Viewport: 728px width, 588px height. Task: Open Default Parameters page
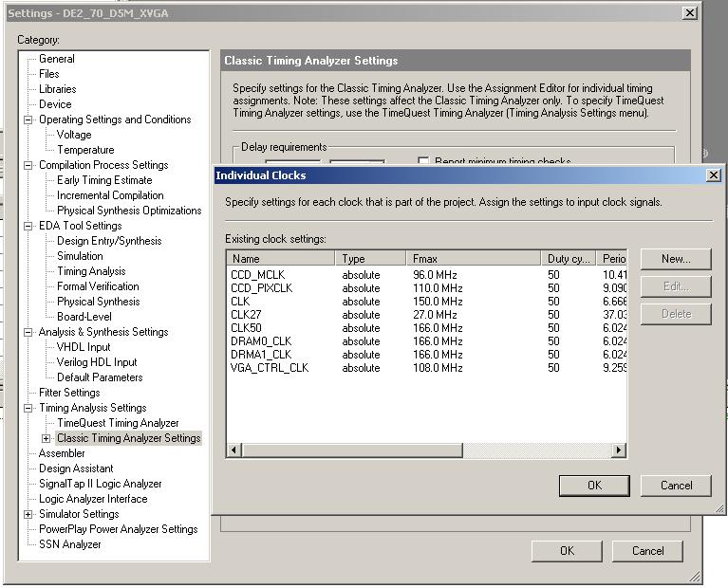pos(100,377)
